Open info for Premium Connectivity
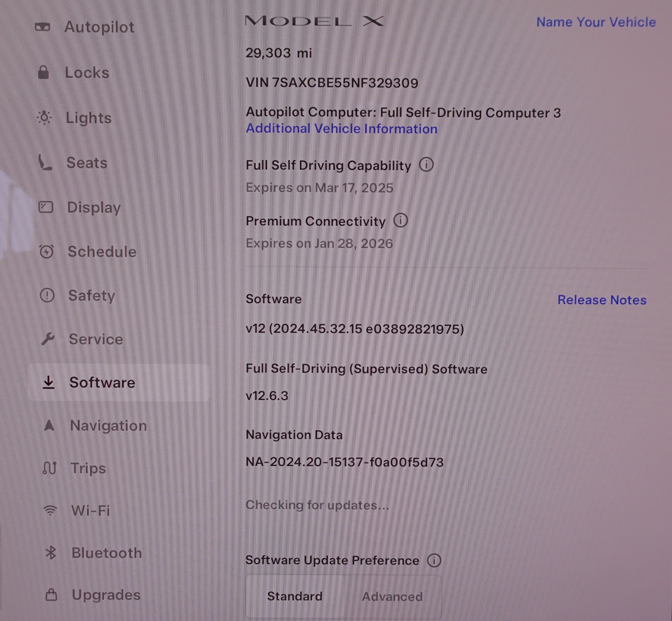 tap(401, 220)
